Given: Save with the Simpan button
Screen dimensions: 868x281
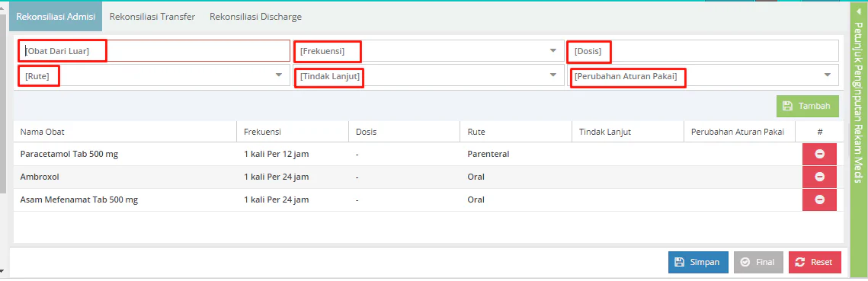Looking at the screenshot, I should (x=698, y=262).
